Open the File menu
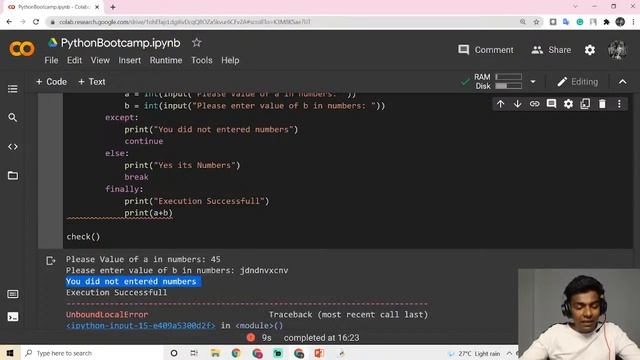This screenshot has height=360, width=640. point(51,60)
